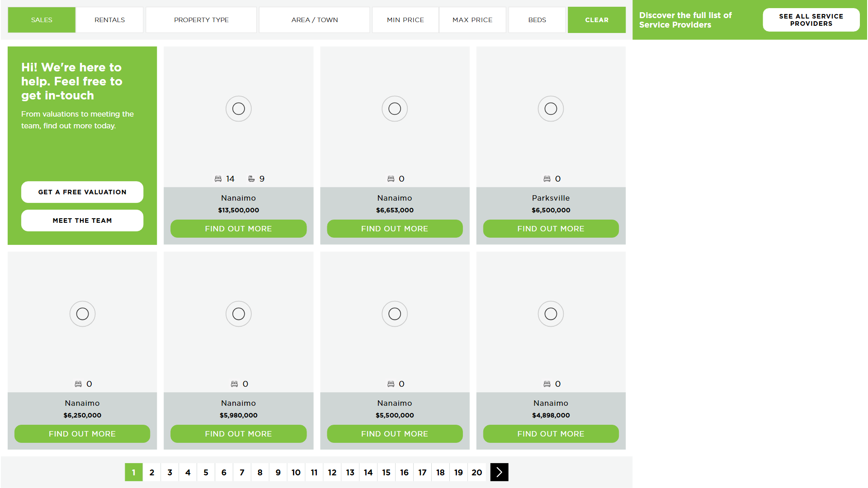Screen dimensions: 868x488
Task: Click Get a Free Valuation button
Action: [82, 192]
